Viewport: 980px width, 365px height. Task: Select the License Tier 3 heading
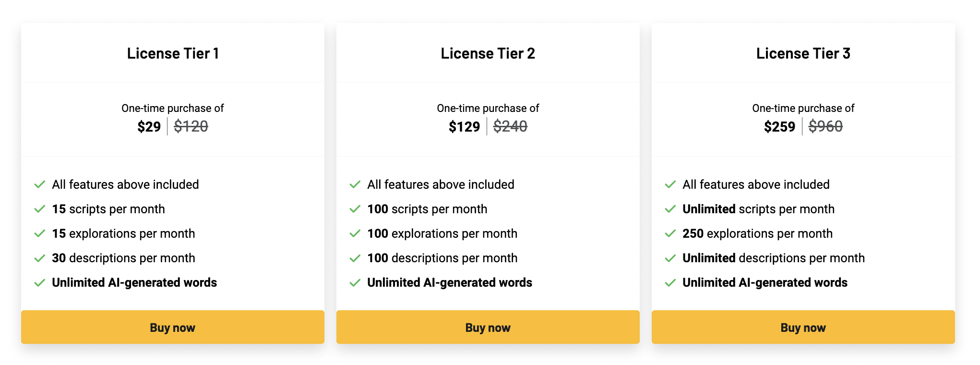coord(803,53)
